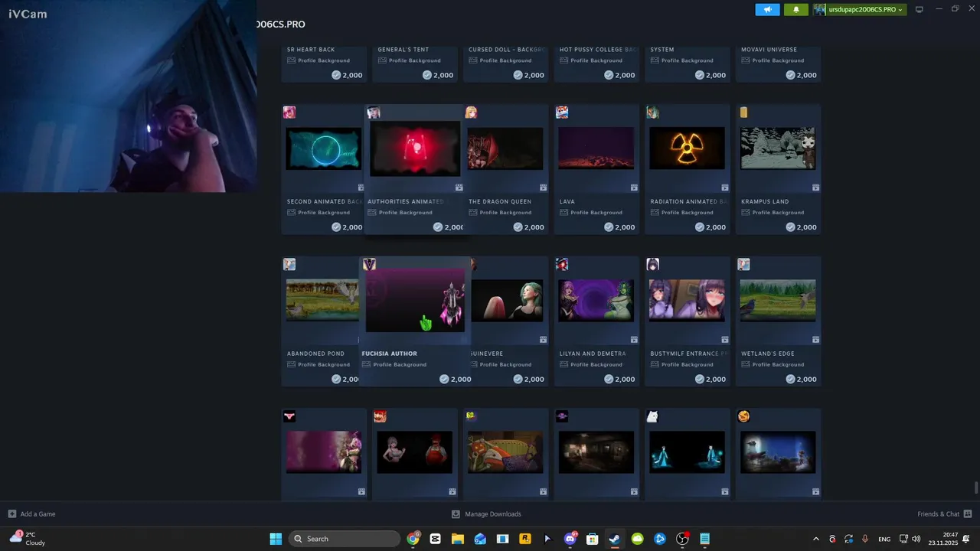Open Friends & Chat panel
The width and height of the screenshot is (980, 551).
click(x=945, y=514)
